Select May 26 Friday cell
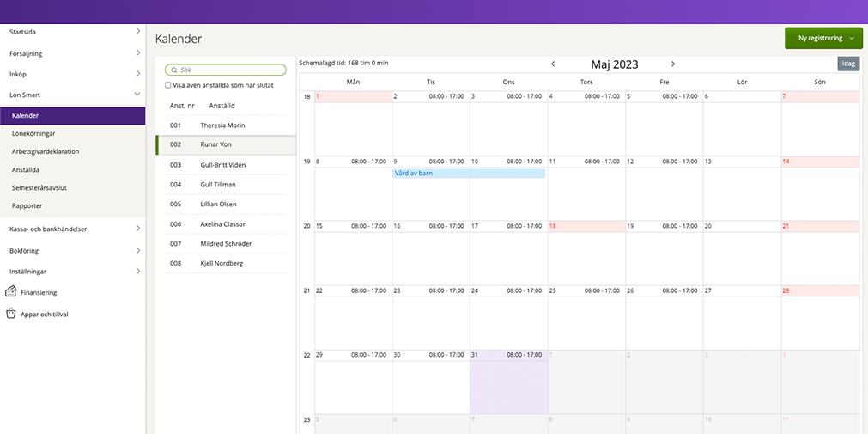This screenshot has height=434, width=868. pyautogui.click(x=665, y=318)
